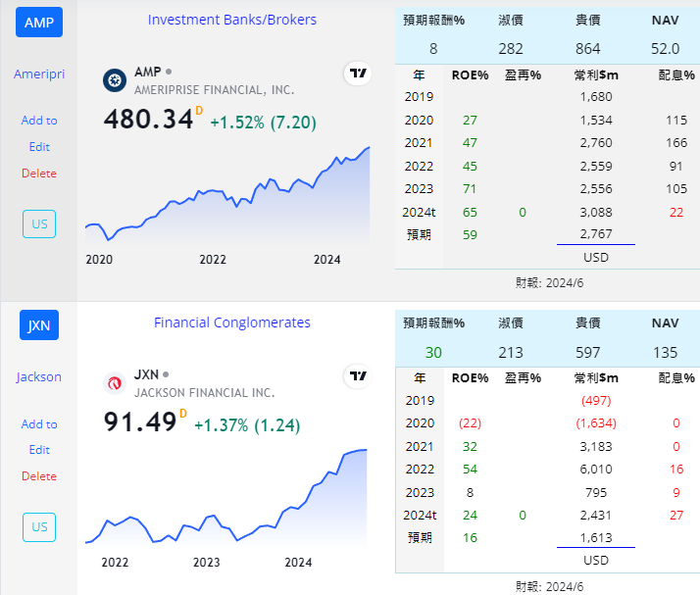Delete the JXN stock entry
The width and height of the screenshot is (700, 595).
pyautogui.click(x=39, y=475)
